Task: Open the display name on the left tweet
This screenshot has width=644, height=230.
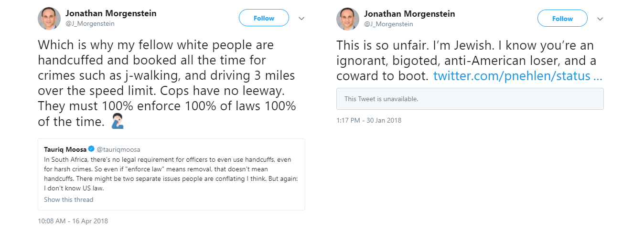Action: click(111, 14)
